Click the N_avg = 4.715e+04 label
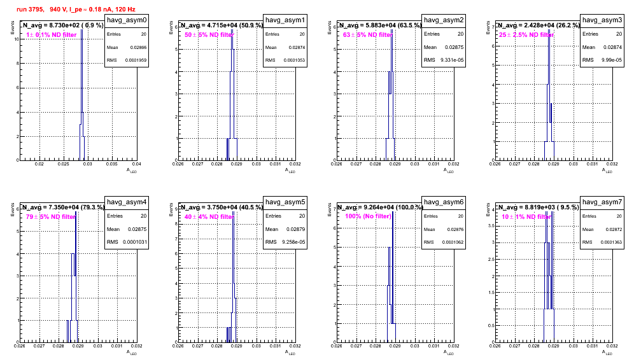 point(222,25)
